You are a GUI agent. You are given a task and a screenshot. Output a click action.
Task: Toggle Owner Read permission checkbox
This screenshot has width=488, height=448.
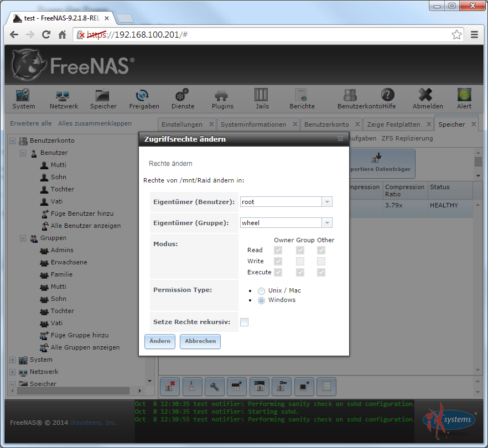pyautogui.click(x=278, y=250)
